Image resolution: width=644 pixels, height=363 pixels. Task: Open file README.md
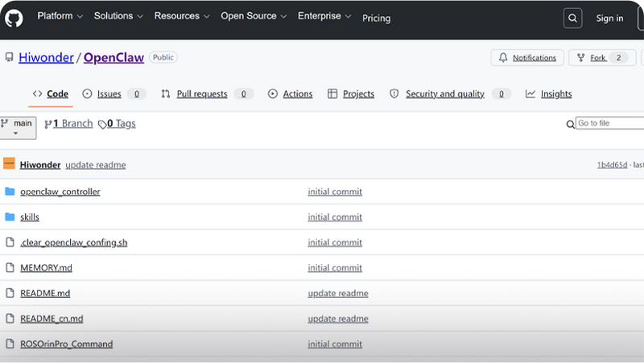(45, 293)
